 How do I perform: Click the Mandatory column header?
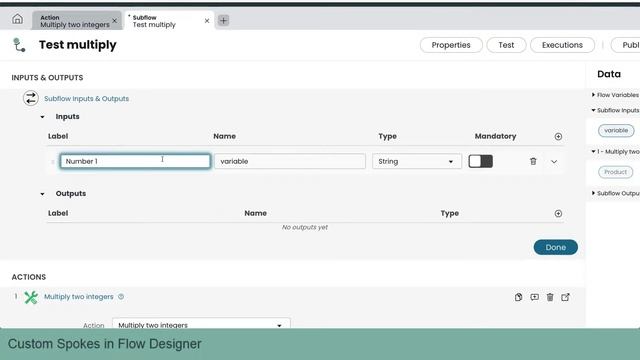(x=495, y=136)
